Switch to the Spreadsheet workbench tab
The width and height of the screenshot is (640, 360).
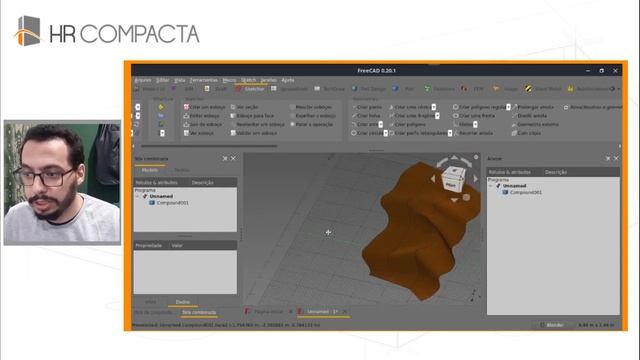tap(289, 89)
